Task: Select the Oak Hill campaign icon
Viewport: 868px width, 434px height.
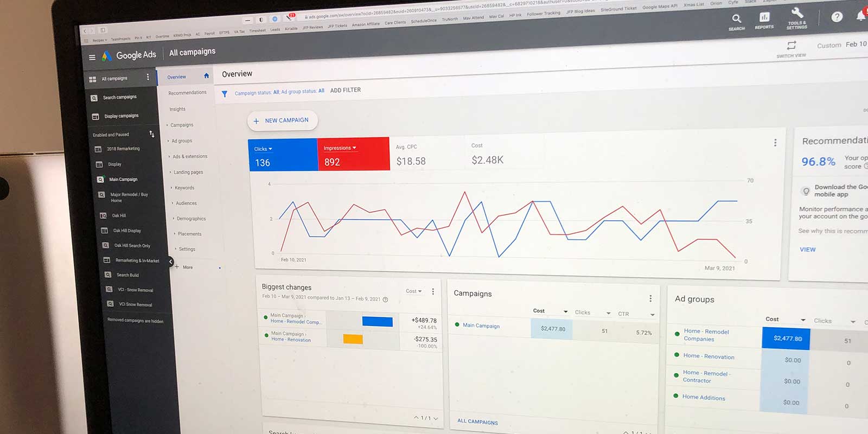Action: pos(103,215)
